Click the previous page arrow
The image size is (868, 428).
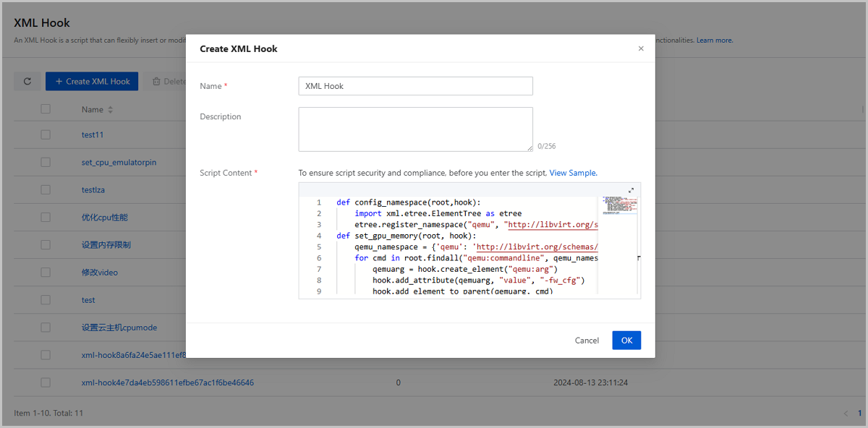(x=845, y=414)
